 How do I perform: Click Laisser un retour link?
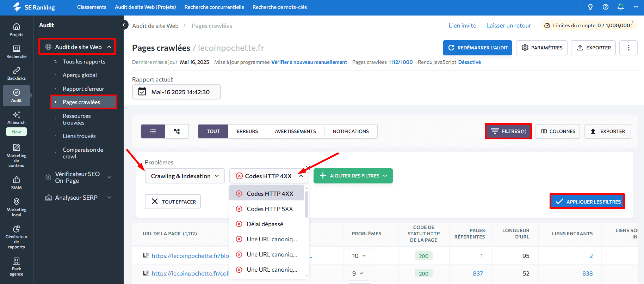tap(508, 25)
